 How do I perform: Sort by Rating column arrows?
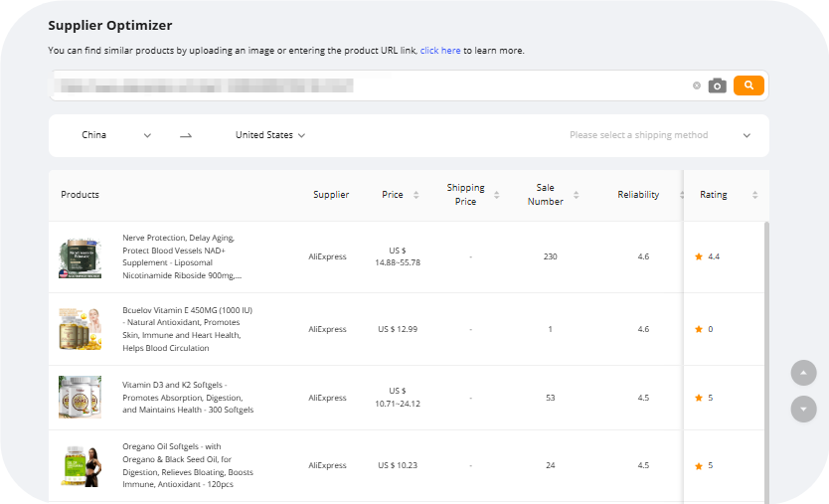[x=754, y=195]
